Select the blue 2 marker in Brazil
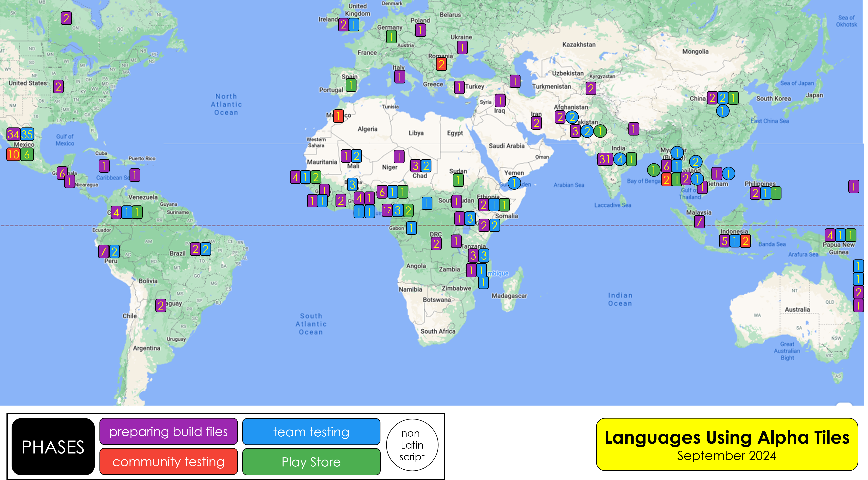 pos(206,249)
